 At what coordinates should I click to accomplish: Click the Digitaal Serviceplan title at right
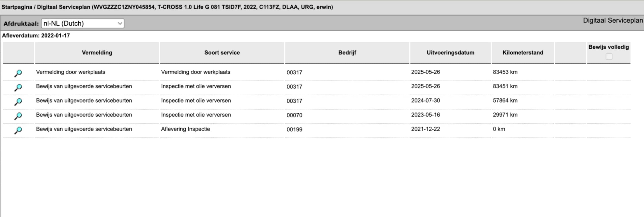coord(613,21)
